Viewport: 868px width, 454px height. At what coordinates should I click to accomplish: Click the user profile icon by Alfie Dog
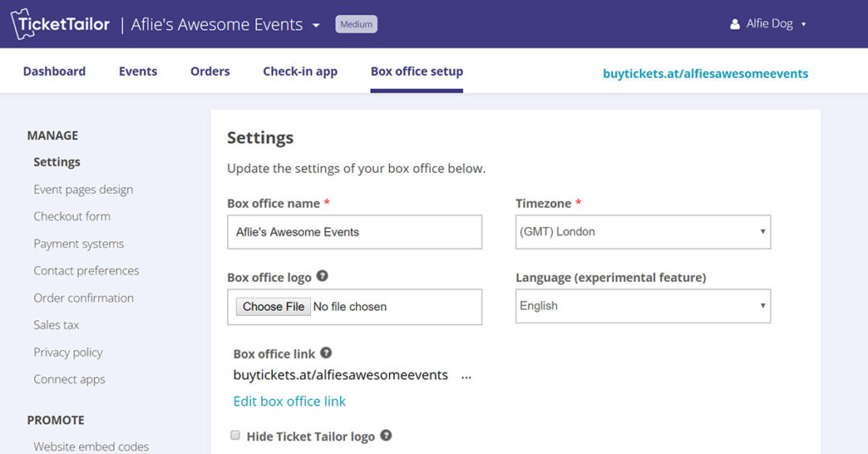[x=735, y=25]
